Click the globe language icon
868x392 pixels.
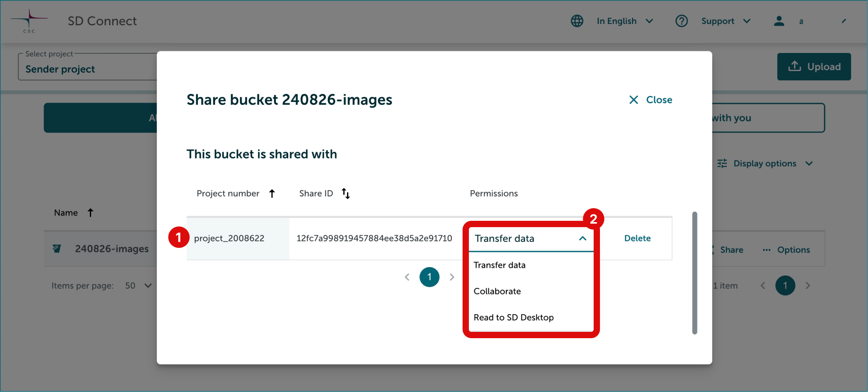(x=577, y=21)
